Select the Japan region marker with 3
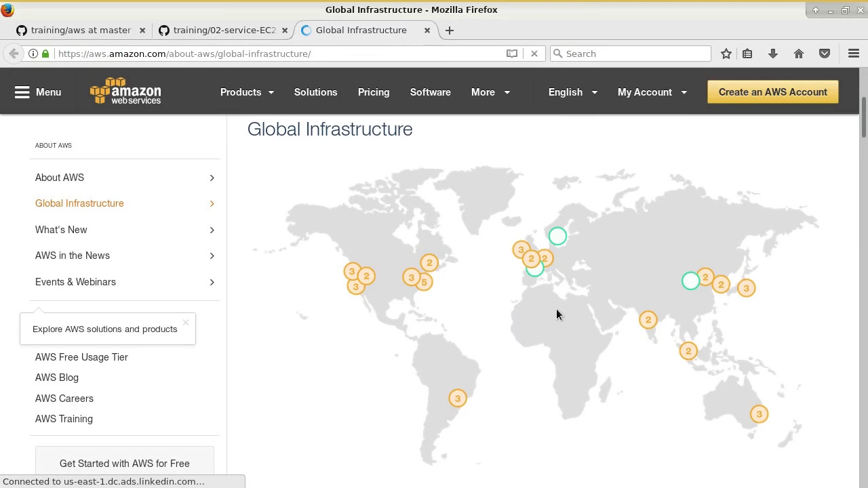 [746, 288]
